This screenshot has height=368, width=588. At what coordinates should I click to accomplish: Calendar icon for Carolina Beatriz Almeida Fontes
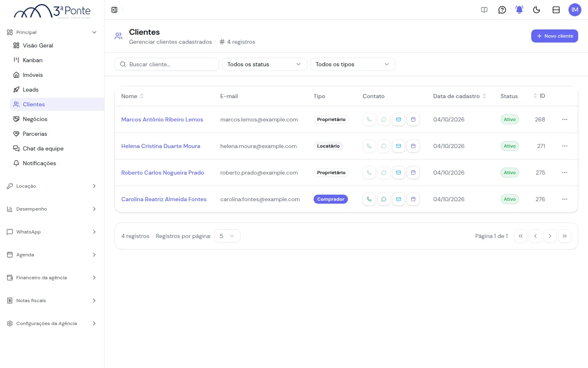pyautogui.click(x=413, y=199)
